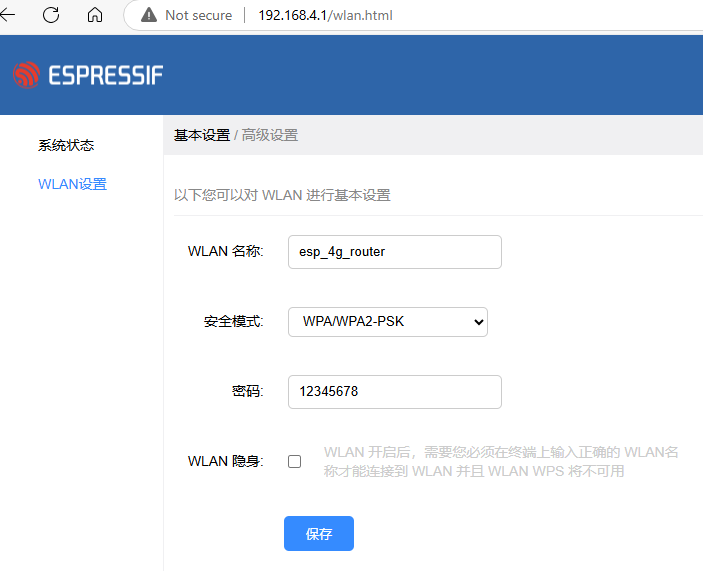Click the 以下您可以对 WLAN 进行基本设置 heading
This screenshot has height=571, width=703.
282,195
